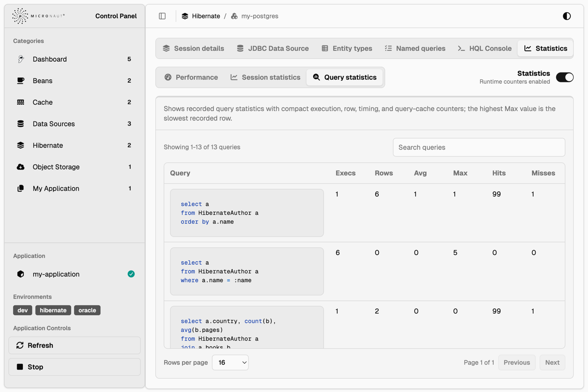
Task: Switch to the Session statistics sub-tab
Action: tap(266, 77)
